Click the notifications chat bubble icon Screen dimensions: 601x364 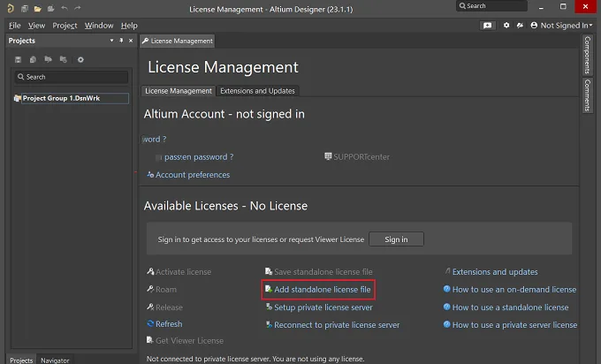487,26
